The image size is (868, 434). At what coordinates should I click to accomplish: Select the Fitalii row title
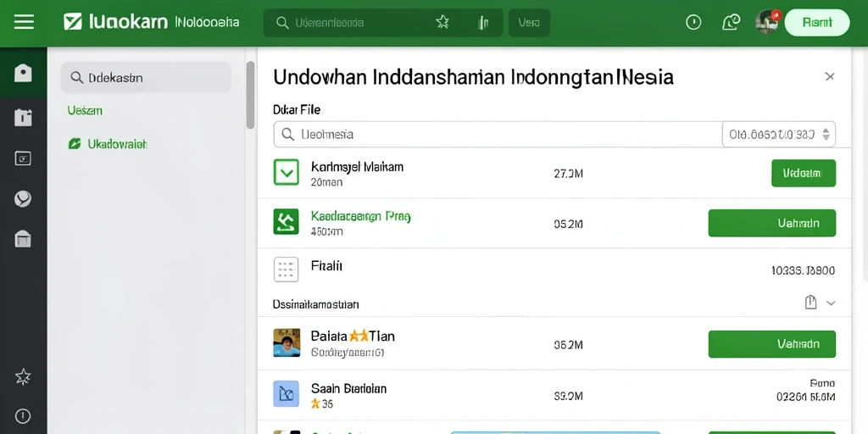[326, 265]
